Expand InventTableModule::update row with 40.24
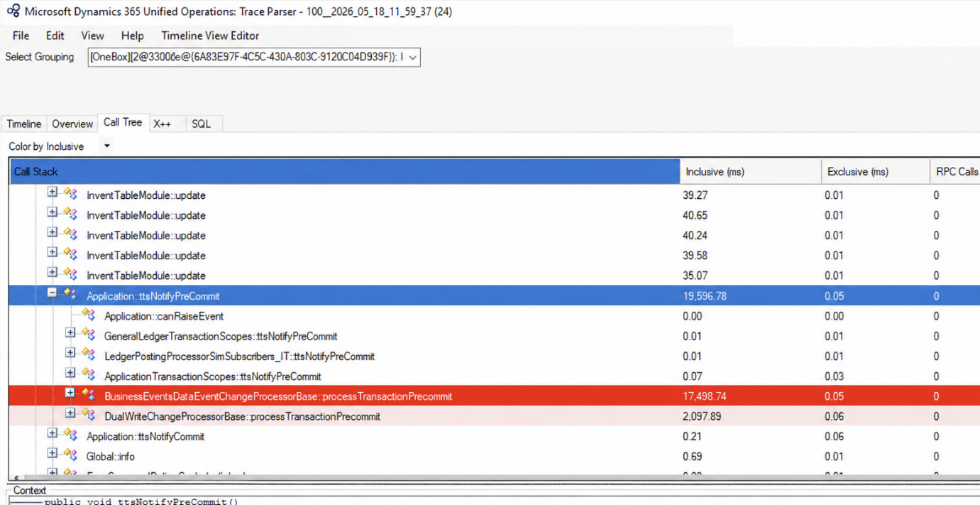Viewport: 980px width, 505px height. (52, 232)
